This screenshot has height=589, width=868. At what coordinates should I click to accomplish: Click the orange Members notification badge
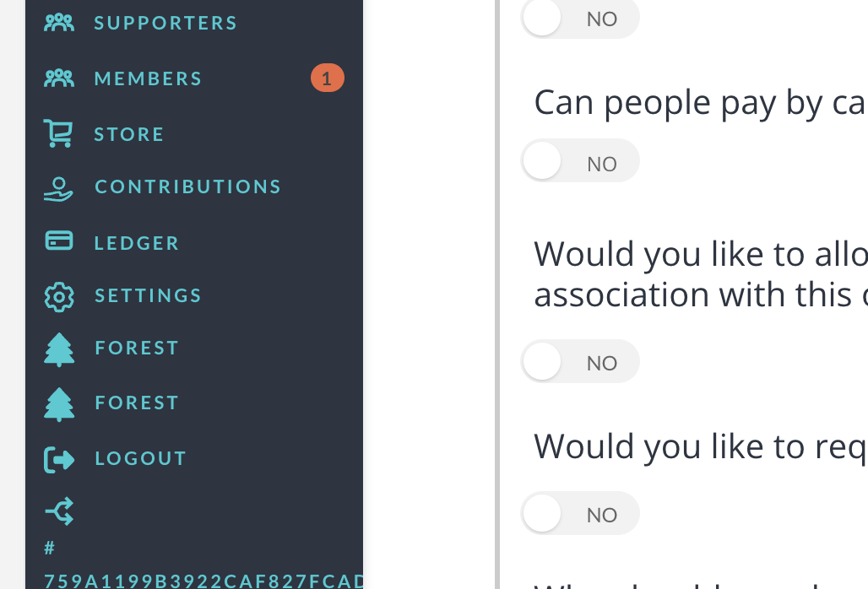(x=327, y=78)
